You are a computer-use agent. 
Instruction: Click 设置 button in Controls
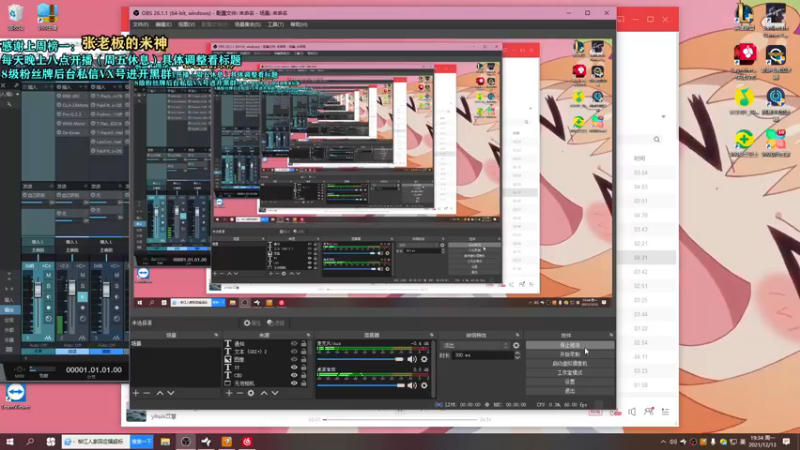pos(570,382)
